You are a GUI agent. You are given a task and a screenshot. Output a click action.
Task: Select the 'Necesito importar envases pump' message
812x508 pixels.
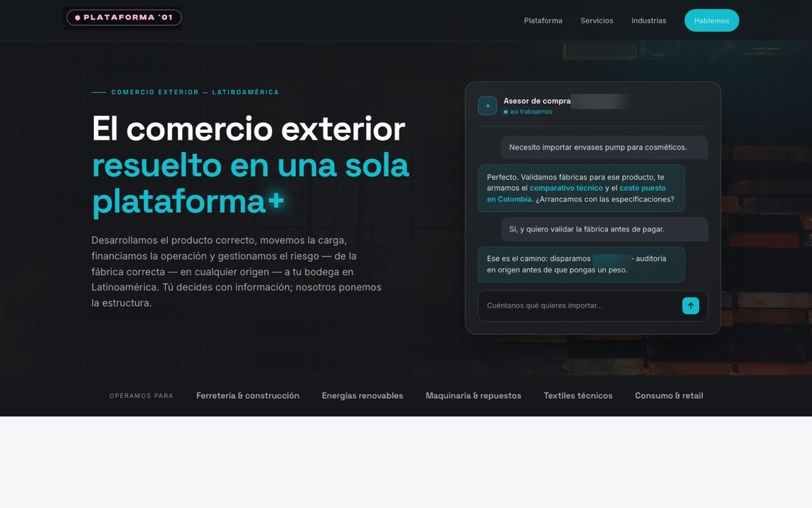(604, 147)
